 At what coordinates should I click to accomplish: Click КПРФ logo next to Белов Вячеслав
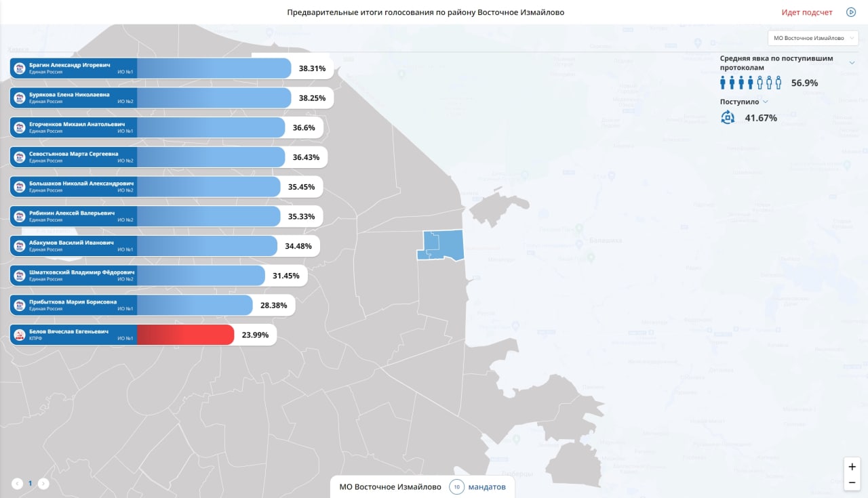[20, 335]
